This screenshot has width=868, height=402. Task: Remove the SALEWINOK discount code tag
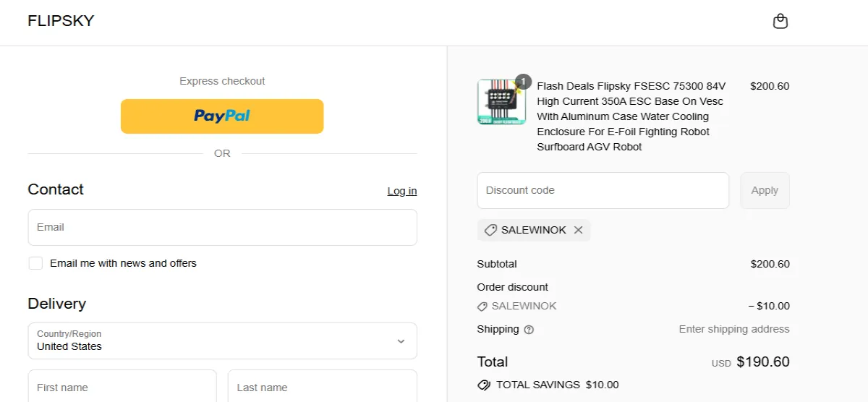click(578, 230)
